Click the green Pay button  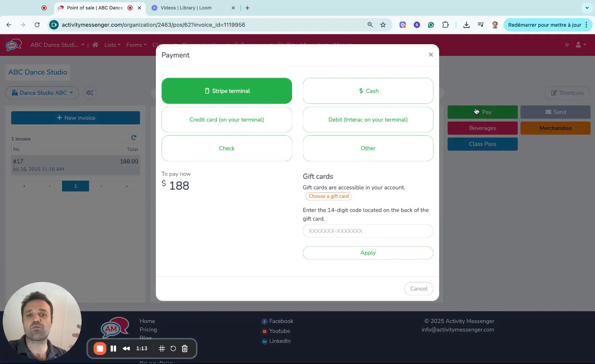(x=482, y=112)
